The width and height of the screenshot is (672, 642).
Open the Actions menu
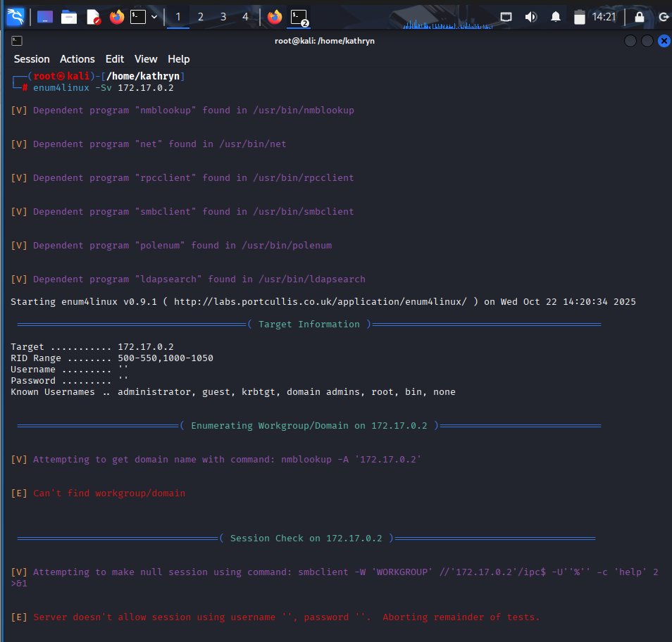[x=77, y=59]
